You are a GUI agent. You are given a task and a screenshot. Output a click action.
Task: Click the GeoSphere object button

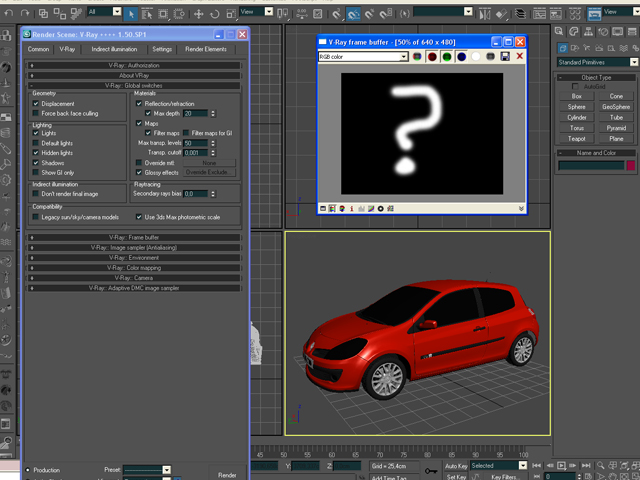coord(616,107)
